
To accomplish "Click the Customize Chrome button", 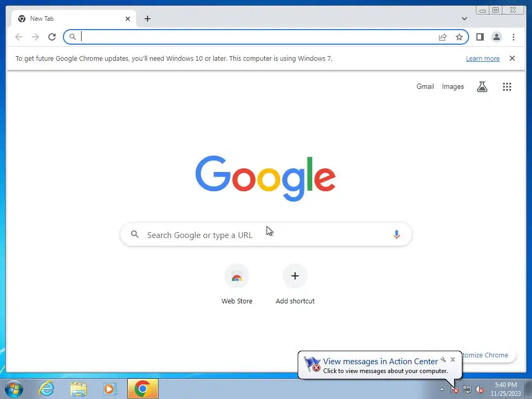I will (489, 355).
